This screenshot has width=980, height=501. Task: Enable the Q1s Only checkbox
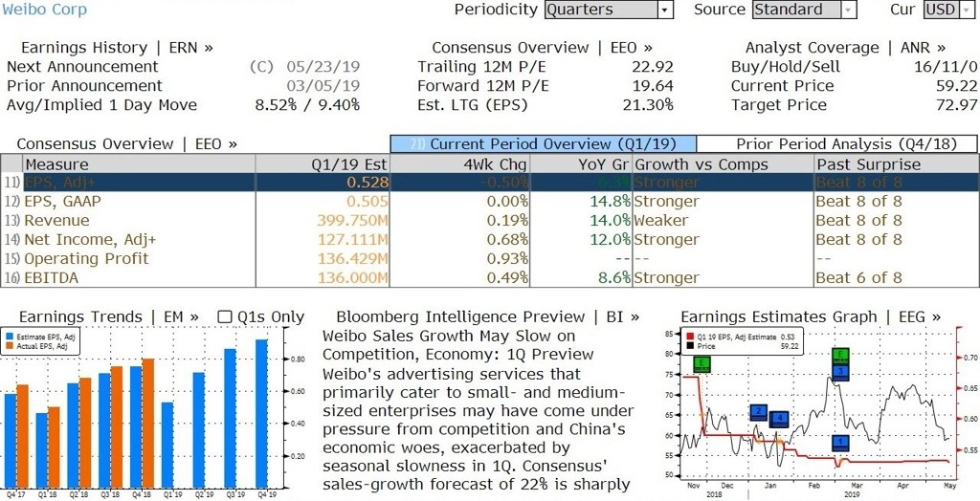click(225, 316)
